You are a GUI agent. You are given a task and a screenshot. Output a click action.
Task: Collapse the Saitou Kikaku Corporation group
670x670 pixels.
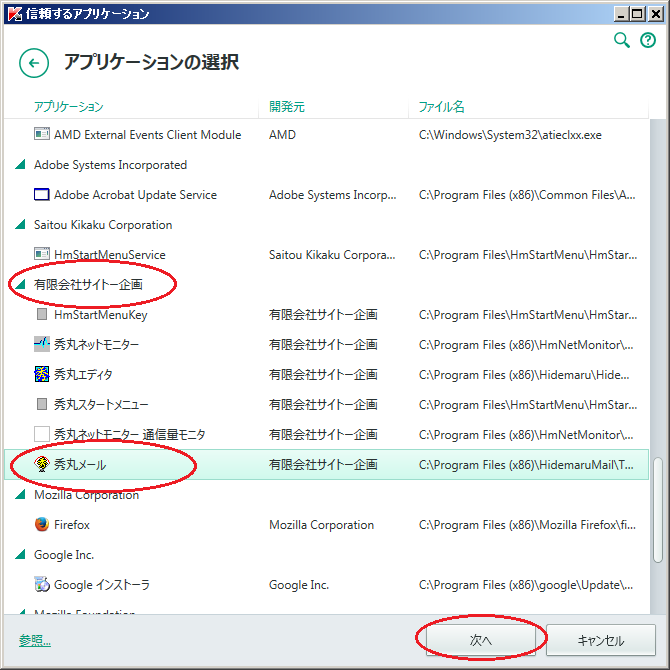[x=21, y=225]
